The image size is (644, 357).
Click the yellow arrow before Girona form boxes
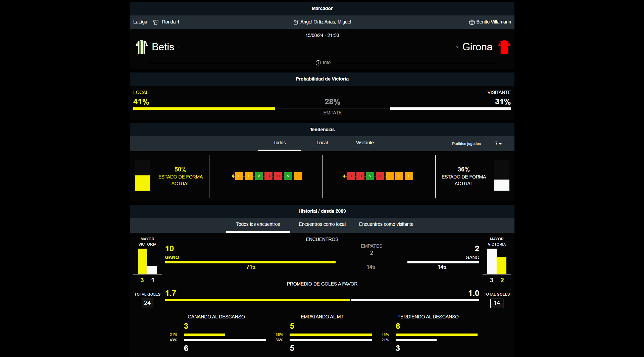[x=344, y=176]
